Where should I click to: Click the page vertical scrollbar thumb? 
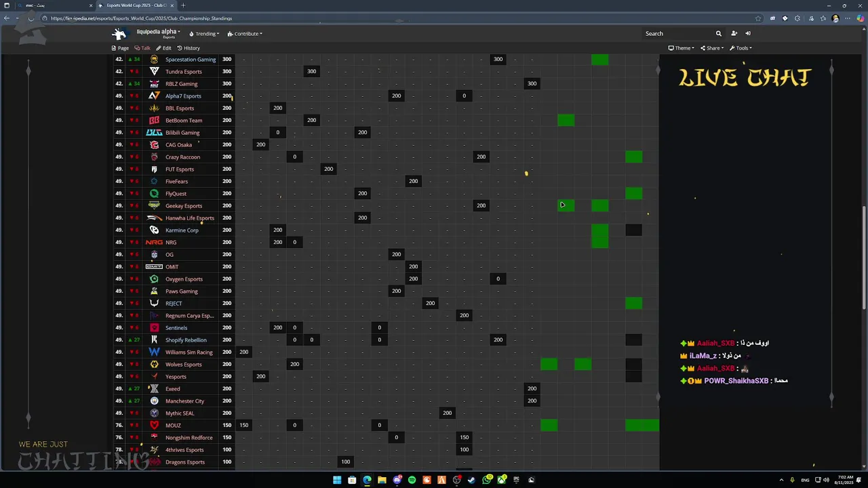tap(864, 258)
